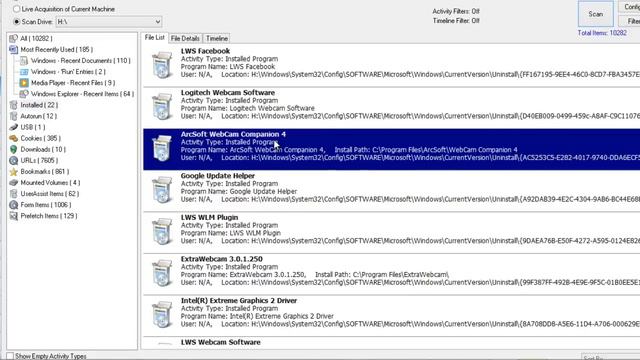This screenshot has height=360, width=640.
Task: Click the Mounted Volumes (4) icon
Action: pos(13,182)
